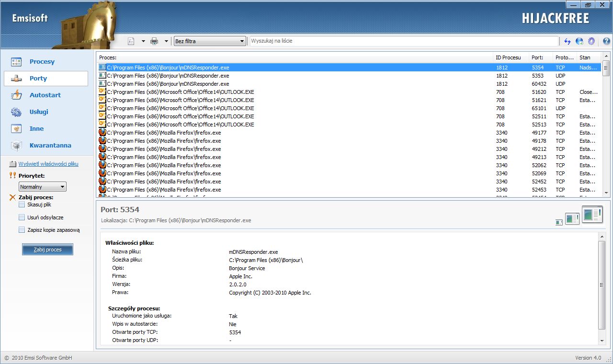Choose the small detail-view size icon
The width and height of the screenshot is (613, 364).
click(558, 222)
